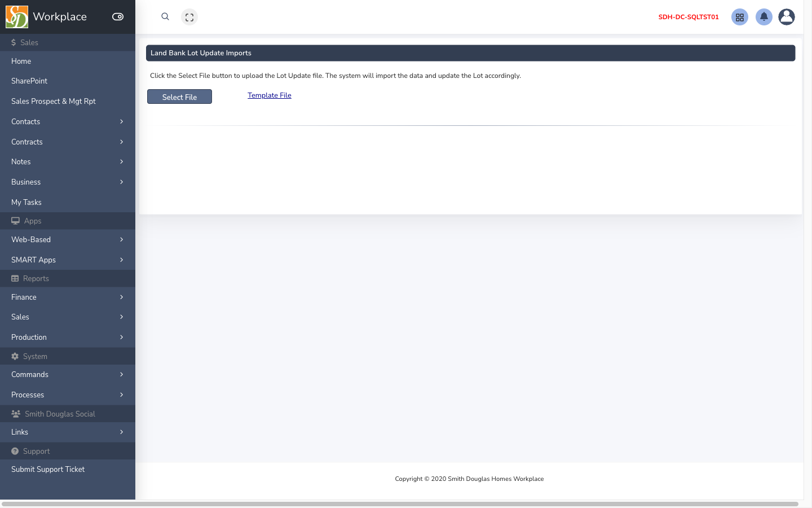Expand the Contracts submenu

(68, 142)
